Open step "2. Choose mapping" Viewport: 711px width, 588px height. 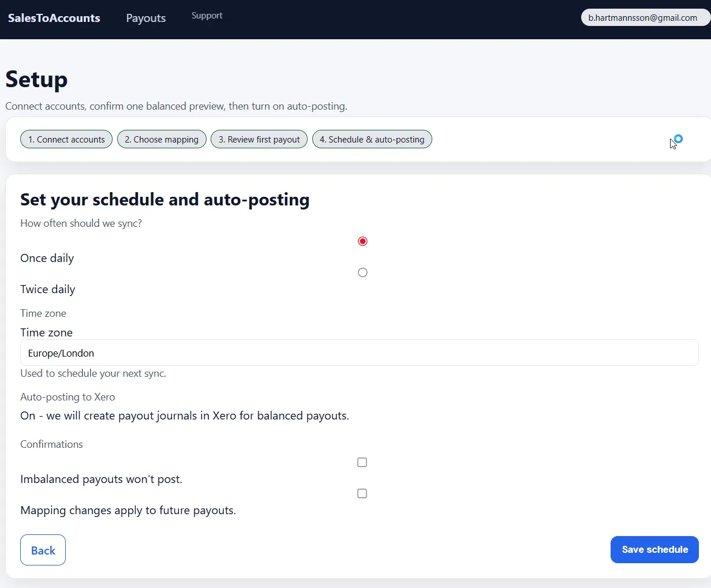[162, 139]
